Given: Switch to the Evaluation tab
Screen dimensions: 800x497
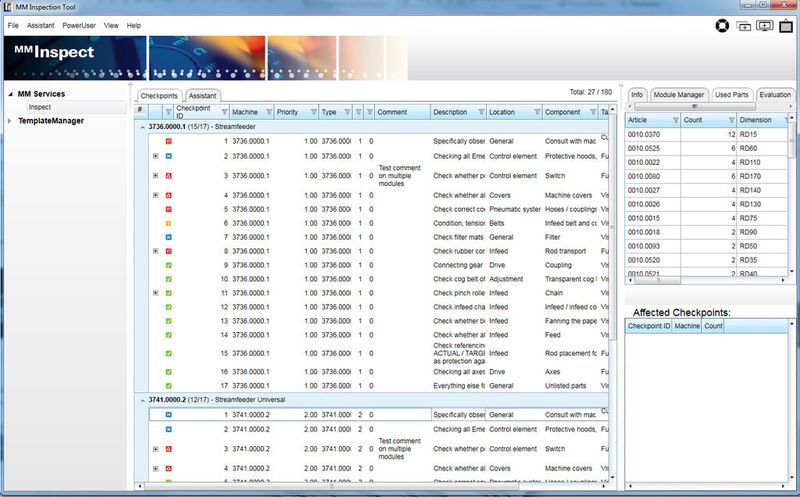Looking at the screenshot, I should [774, 95].
